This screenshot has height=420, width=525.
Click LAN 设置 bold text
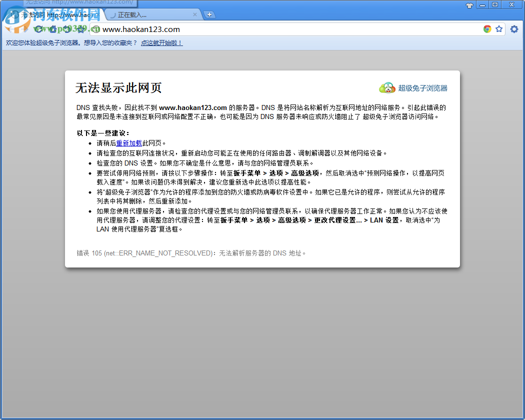coord(384,220)
